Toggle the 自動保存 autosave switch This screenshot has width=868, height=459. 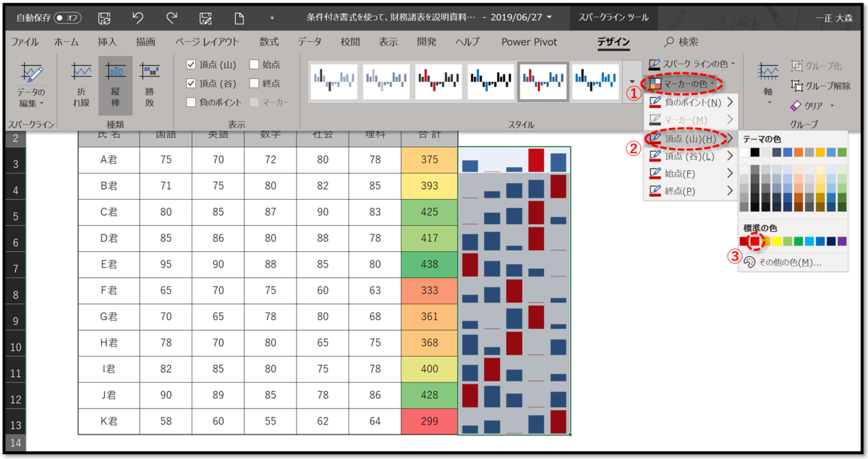click(x=67, y=17)
